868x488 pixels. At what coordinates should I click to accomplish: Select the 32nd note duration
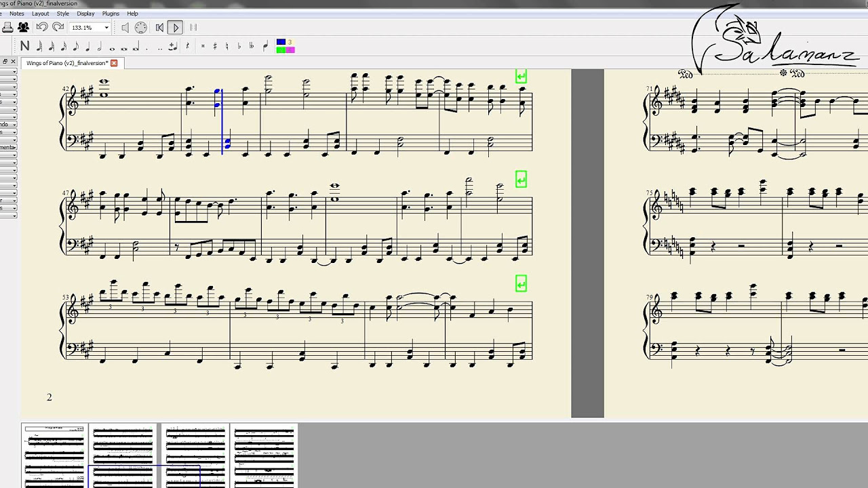click(52, 46)
